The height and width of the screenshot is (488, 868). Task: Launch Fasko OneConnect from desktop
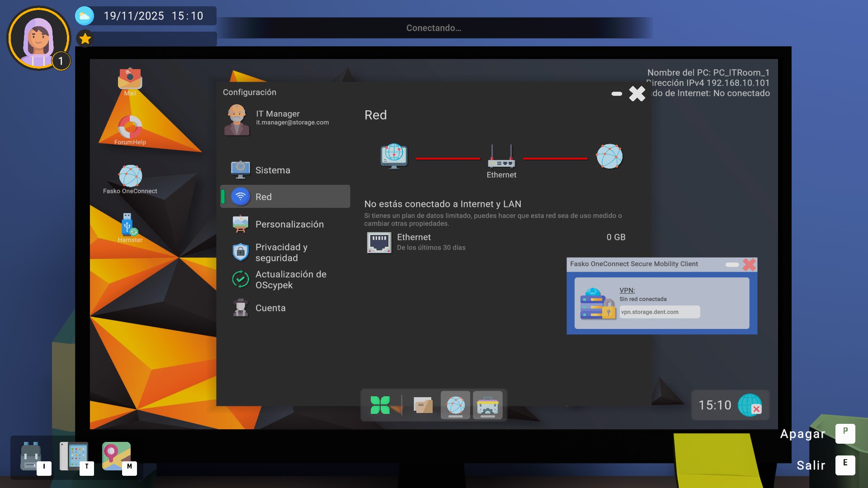pyautogui.click(x=130, y=177)
